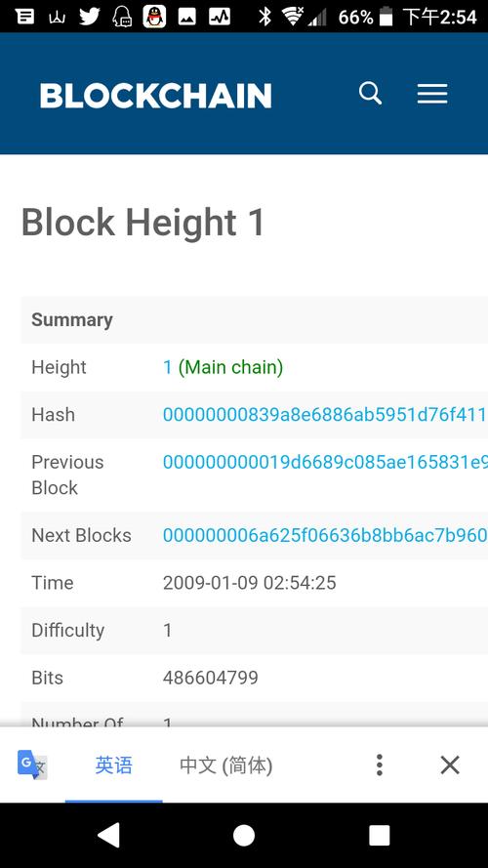Tap the Twitter notification icon

[x=89, y=17]
